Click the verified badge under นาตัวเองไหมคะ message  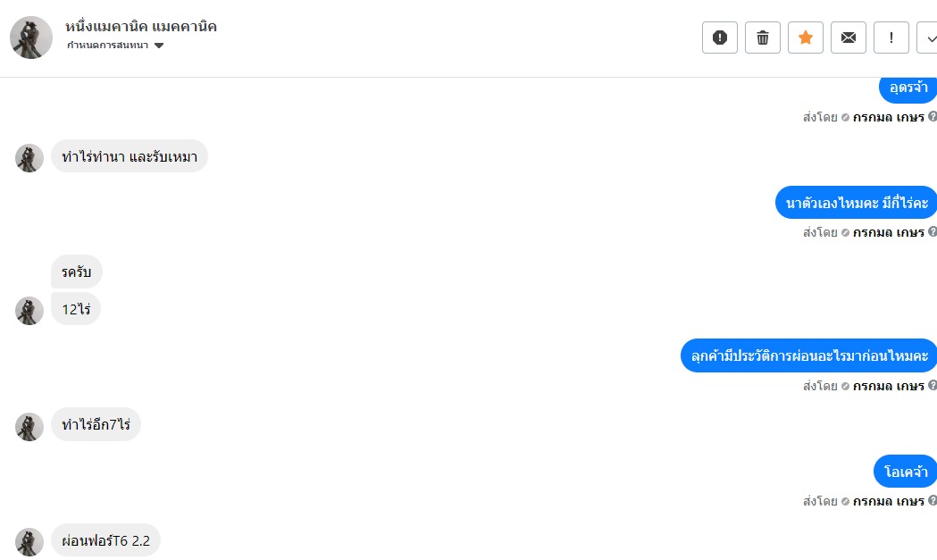click(845, 233)
